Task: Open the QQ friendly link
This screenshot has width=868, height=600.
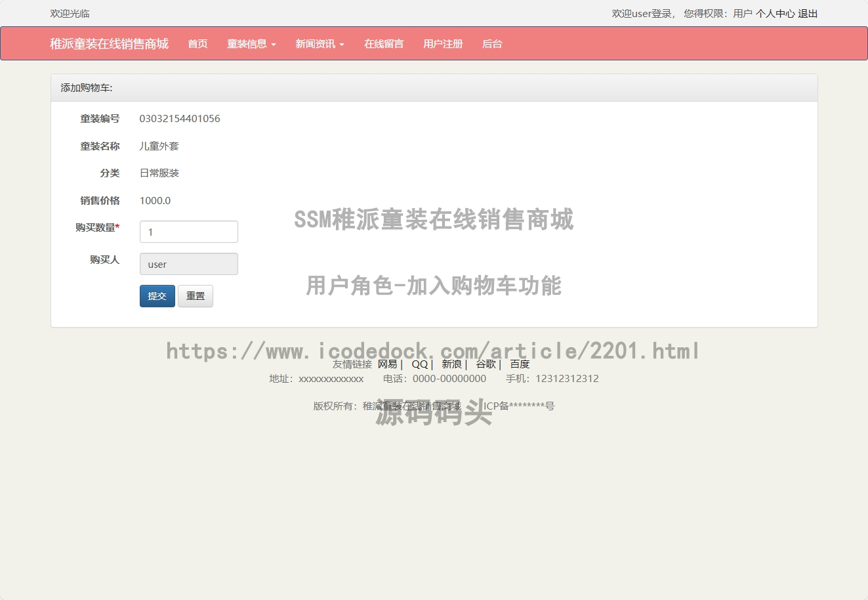Action: pyautogui.click(x=420, y=364)
